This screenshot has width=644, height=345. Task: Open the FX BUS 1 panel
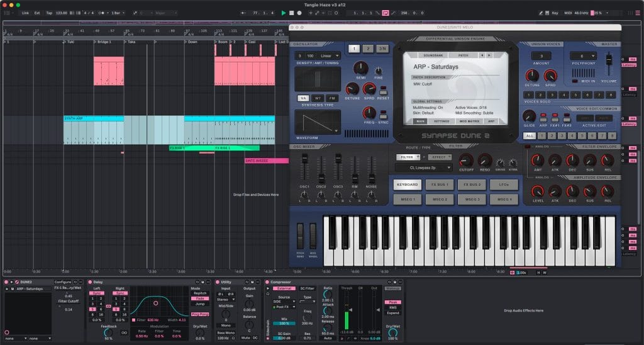(x=440, y=184)
